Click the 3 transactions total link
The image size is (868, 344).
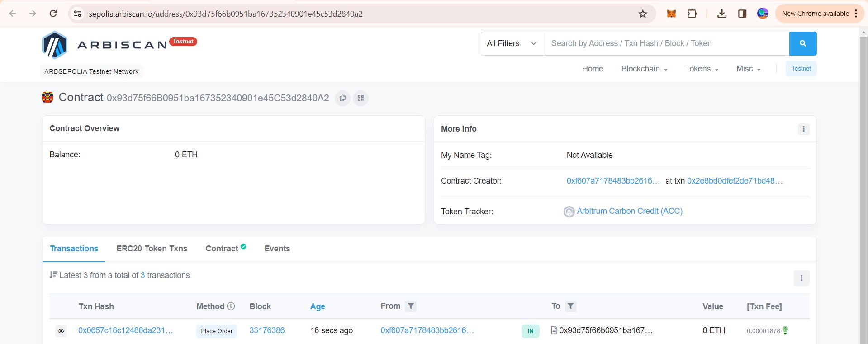143,275
